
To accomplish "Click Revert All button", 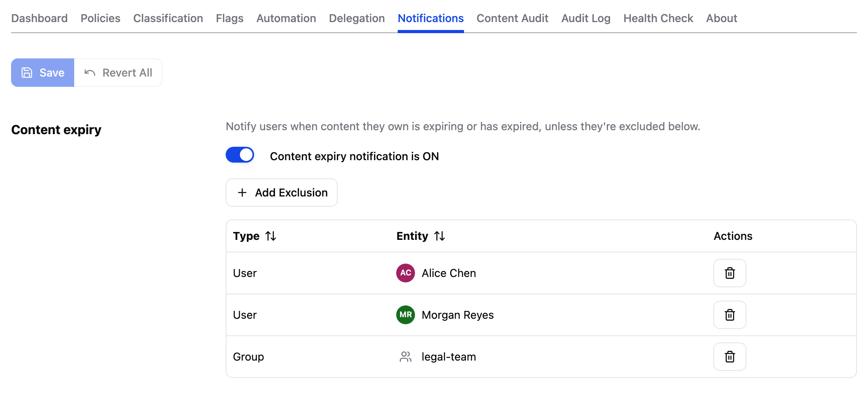I will (118, 73).
